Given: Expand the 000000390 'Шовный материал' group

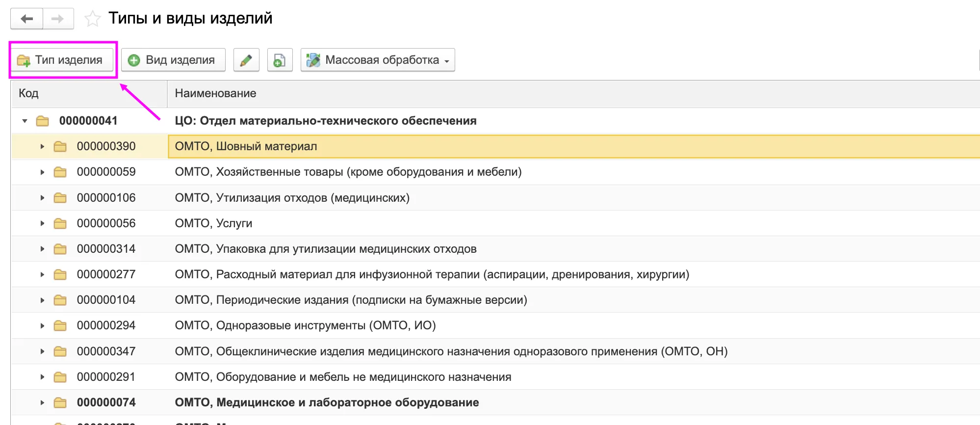Looking at the screenshot, I should pyautogui.click(x=42, y=146).
